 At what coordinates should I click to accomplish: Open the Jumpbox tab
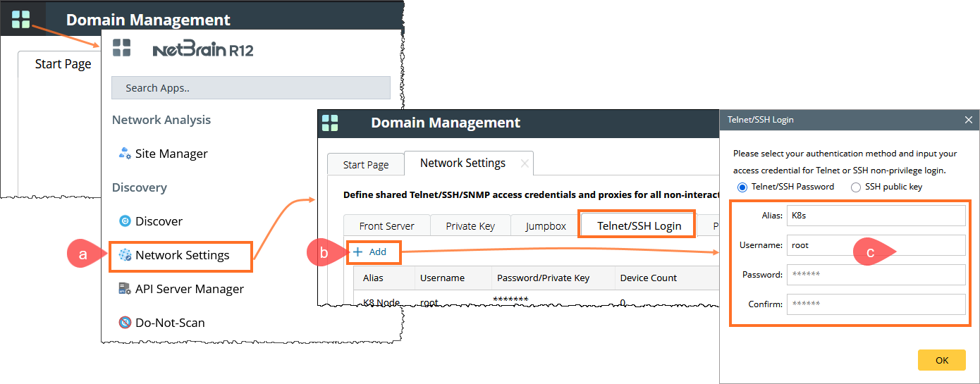pos(546,226)
